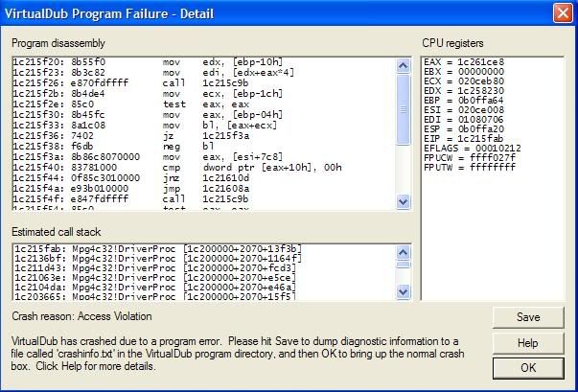
Task: Click call stack scrollbar up arrow
Action: pyautogui.click(x=404, y=252)
